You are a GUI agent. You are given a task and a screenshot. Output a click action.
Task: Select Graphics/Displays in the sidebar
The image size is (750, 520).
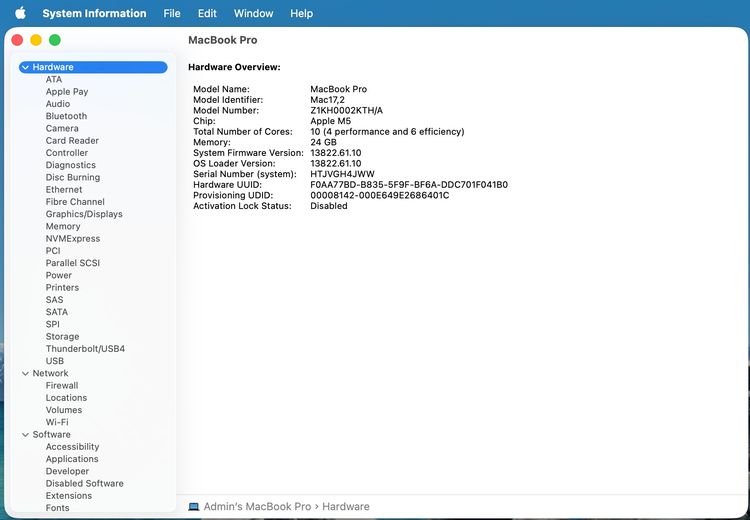tap(84, 214)
